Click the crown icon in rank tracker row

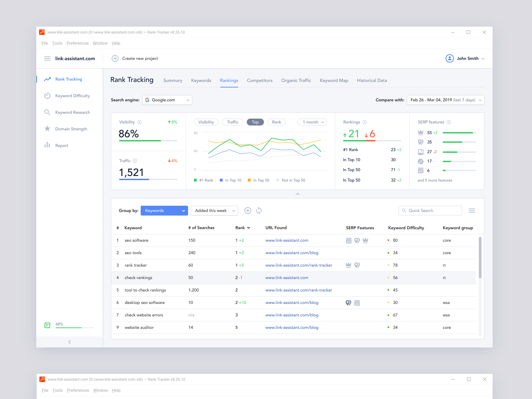coord(348,265)
